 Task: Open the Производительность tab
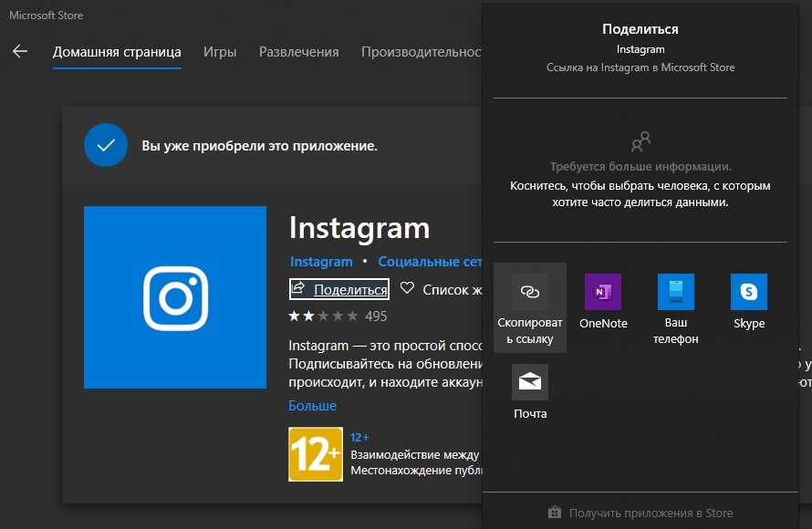pos(422,52)
